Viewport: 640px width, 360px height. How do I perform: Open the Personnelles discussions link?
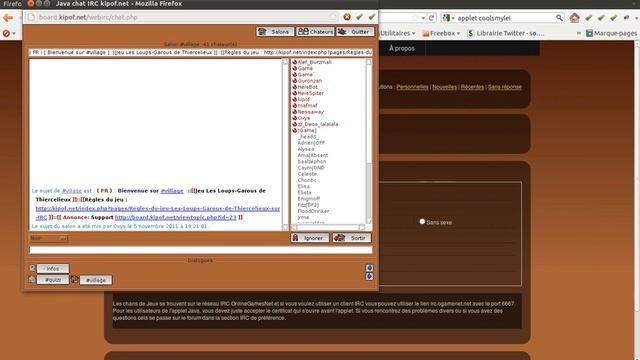pos(412,87)
